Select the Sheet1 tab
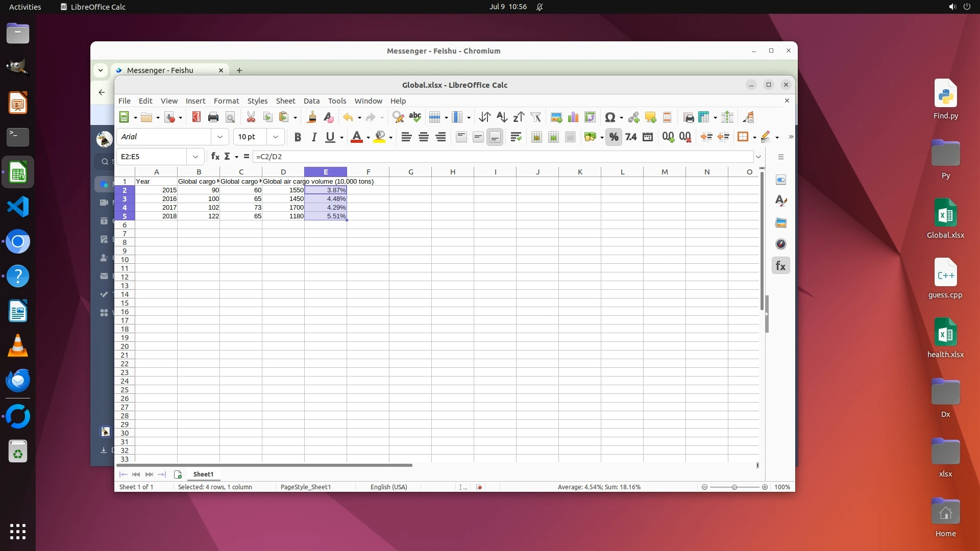The height and width of the screenshot is (551, 980). pos(203,474)
